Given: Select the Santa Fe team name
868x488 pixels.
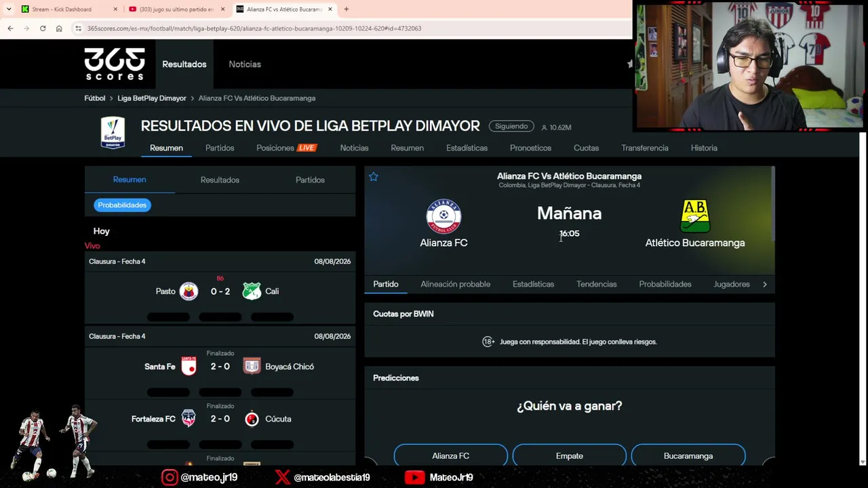Looking at the screenshot, I should click(160, 367).
